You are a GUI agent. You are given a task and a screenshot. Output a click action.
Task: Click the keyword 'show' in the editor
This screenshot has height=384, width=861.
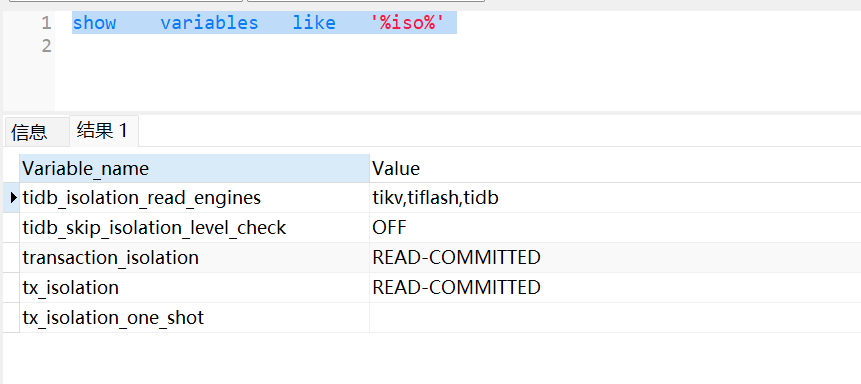point(94,23)
